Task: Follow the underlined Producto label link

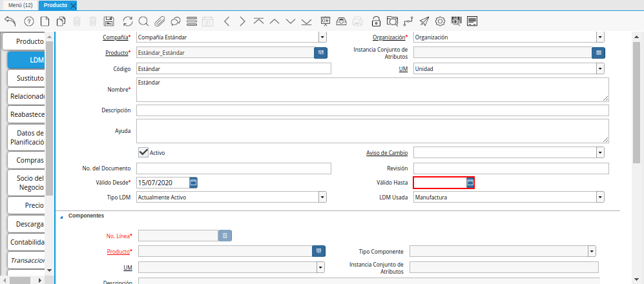Action: [x=117, y=53]
